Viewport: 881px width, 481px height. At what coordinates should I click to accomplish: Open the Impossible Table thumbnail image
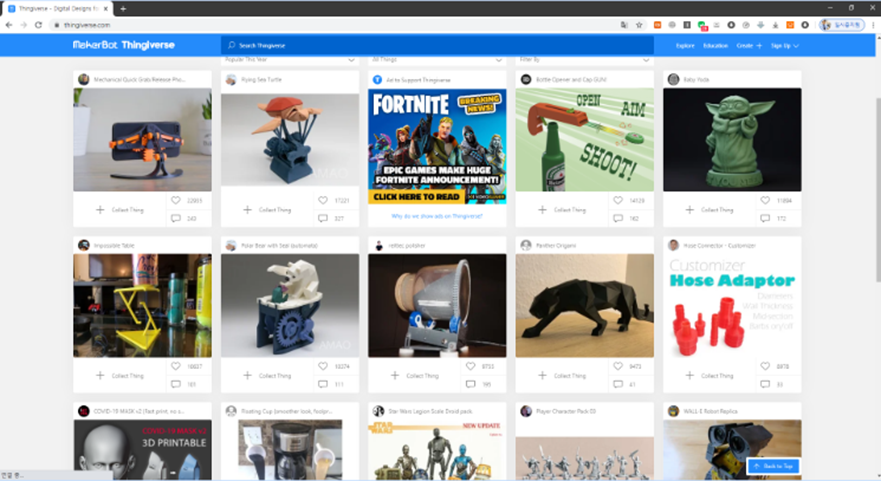click(143, 305)
